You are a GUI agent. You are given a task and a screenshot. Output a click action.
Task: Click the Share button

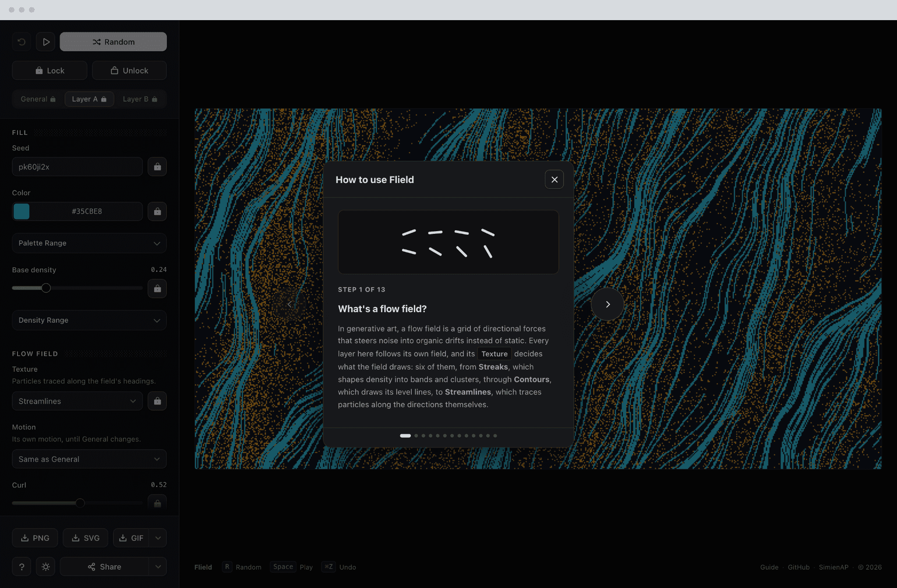104,567
